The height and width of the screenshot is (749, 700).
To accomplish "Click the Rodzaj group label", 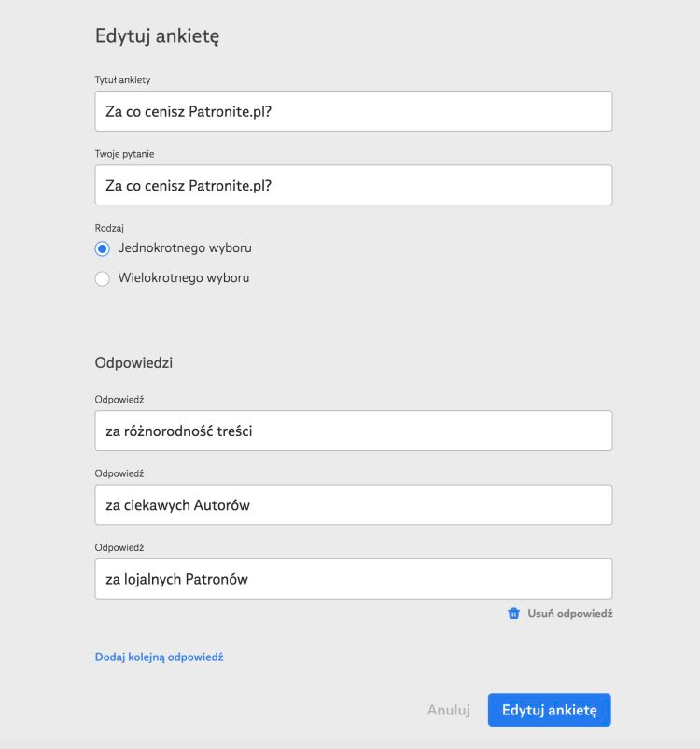I will click(110, 227).
